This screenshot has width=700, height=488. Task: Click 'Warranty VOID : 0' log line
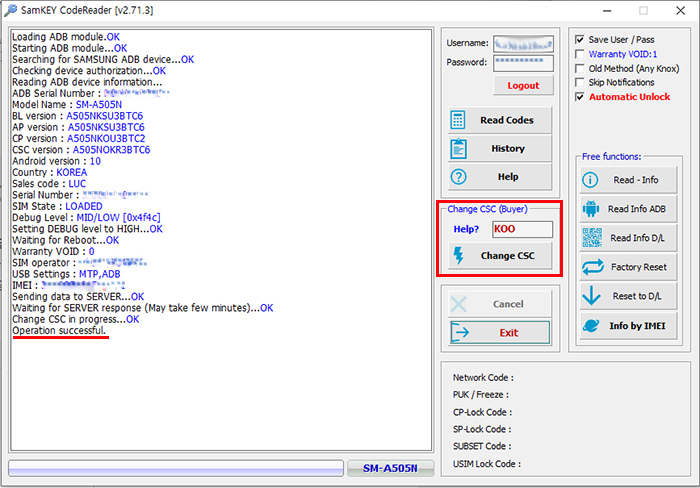click(53, 251)
